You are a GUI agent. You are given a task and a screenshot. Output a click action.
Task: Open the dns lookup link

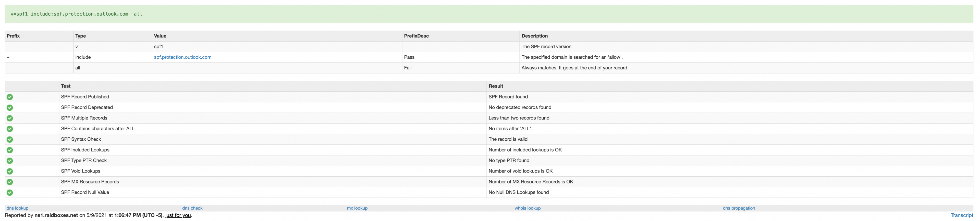click(18, 208)
